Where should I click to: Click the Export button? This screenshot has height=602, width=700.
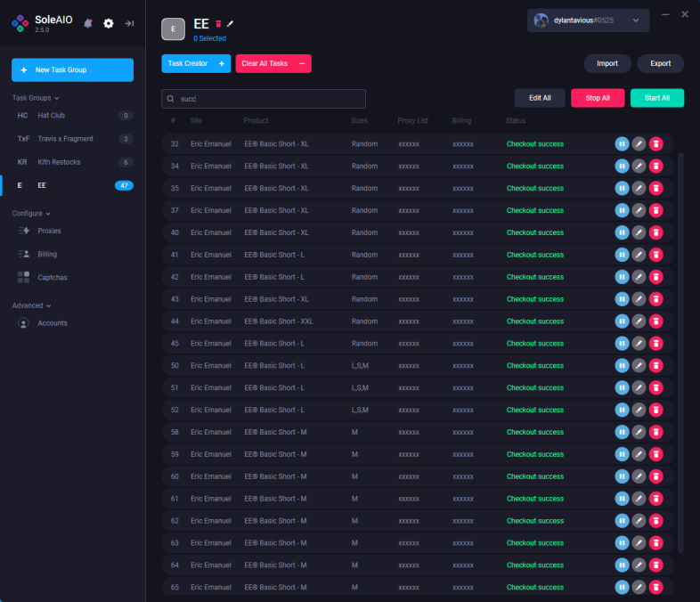660,63
